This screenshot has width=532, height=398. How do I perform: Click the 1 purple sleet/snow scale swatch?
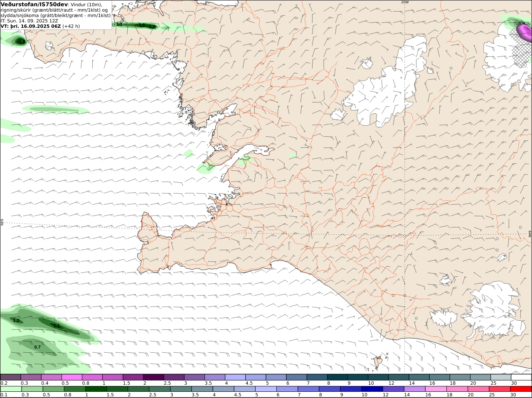coord(113,377)
